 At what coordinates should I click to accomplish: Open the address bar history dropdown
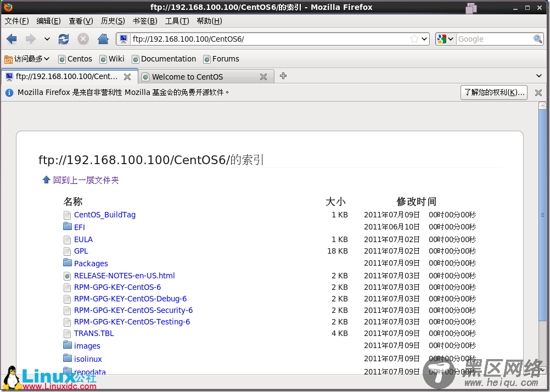click(x=424, y=39)
